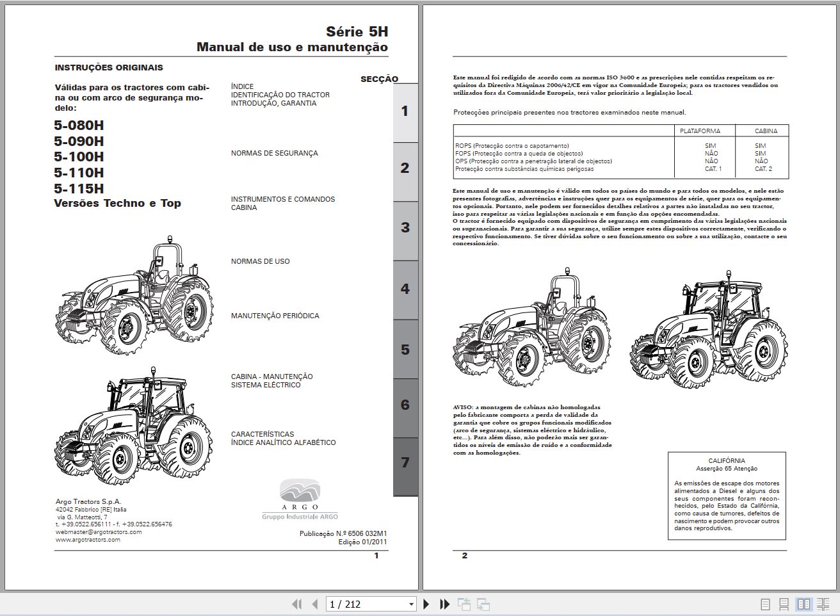Advance to the next page
Screen dimensions: 840x616
(426, 604)
